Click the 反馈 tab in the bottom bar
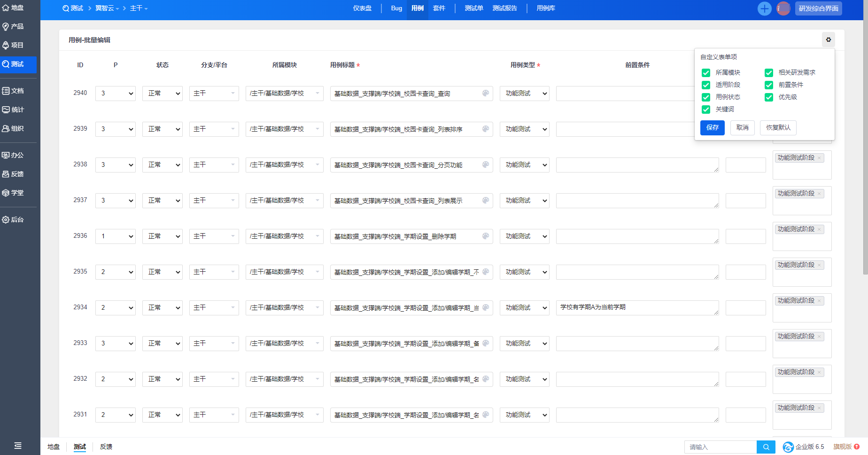This screenshot has width=868, height=455. pyautogui.click(x=106, y=447)
